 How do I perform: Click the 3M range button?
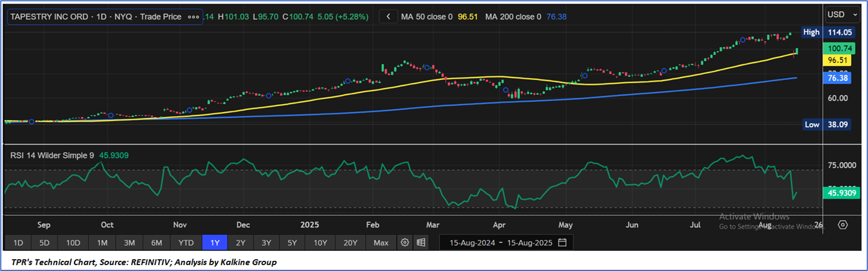(129, 242)
